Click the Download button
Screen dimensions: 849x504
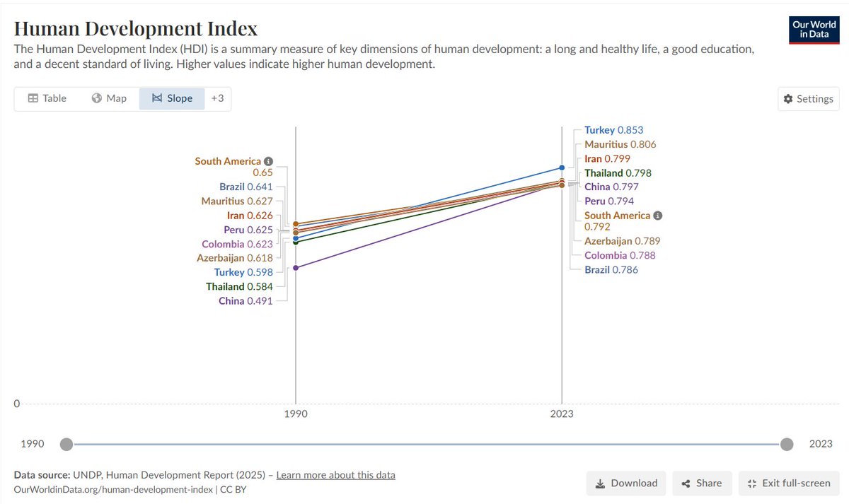626,484
